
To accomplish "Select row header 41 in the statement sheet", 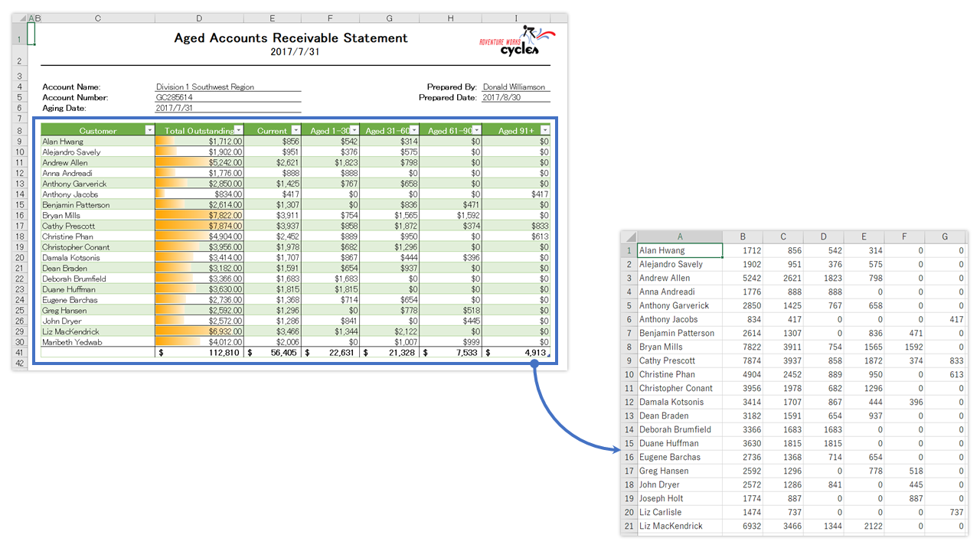I will [19, 353].
